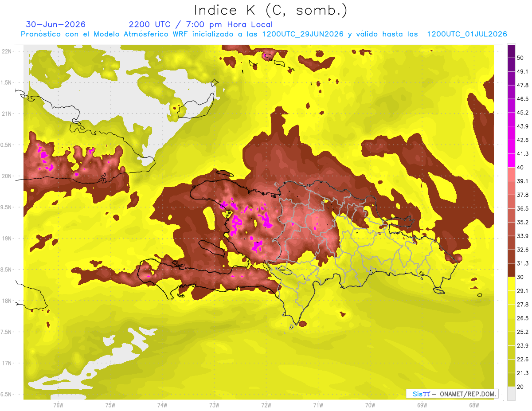Click colorbar label "43.9"
This screenshot has width=532, height=411.
coord(523,126)
